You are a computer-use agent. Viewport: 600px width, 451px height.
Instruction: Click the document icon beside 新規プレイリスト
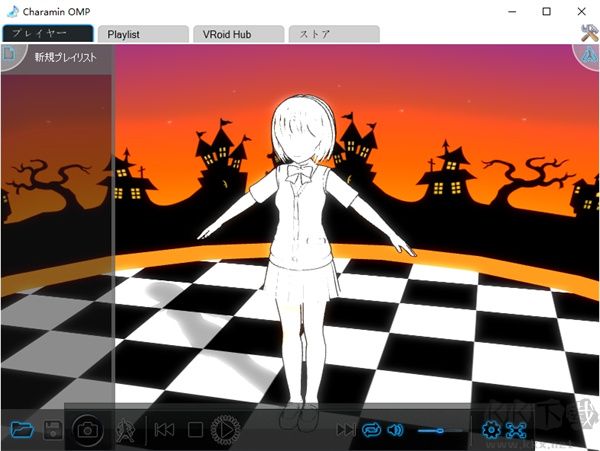tap(10, 54)
